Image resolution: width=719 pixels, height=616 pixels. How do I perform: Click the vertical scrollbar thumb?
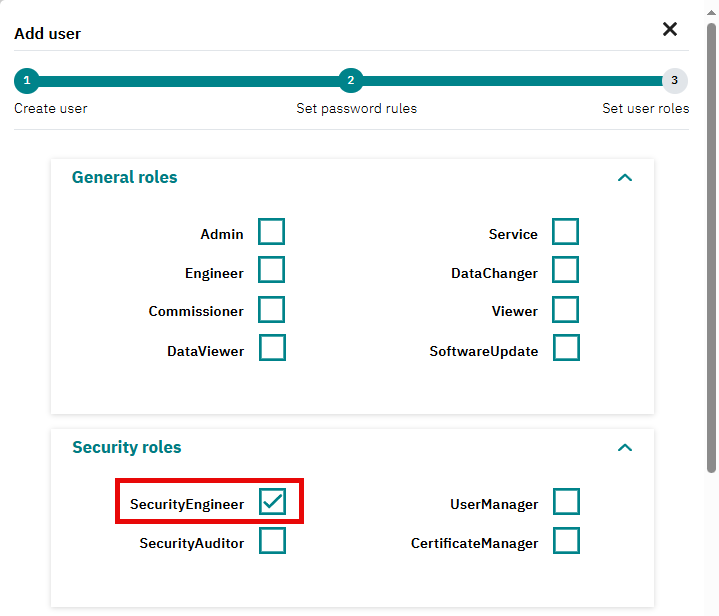711,248
